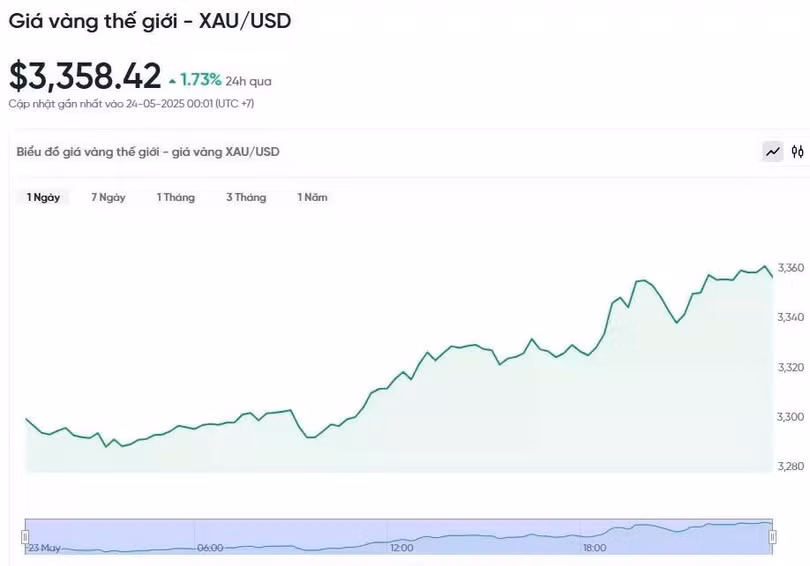Select the 7 Ngày time range
Screen dimensions: 810x566
[x=108, y=197]
